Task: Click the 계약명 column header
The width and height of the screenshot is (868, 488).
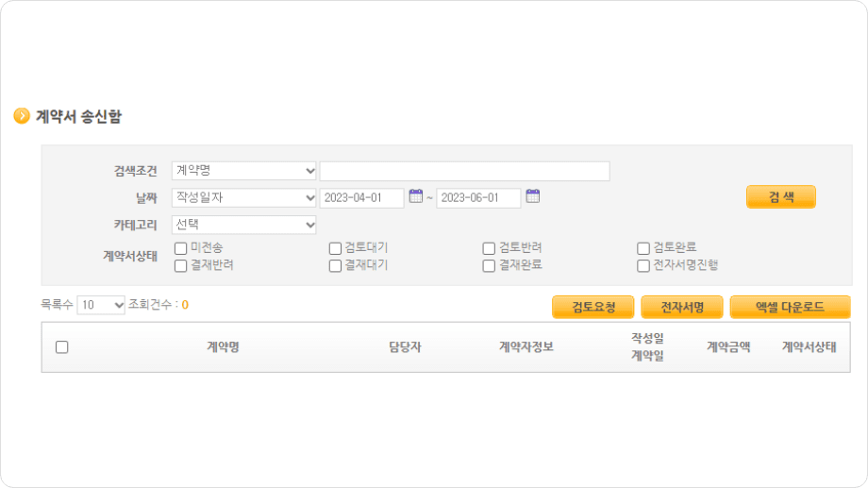Action: coord(223,347)
